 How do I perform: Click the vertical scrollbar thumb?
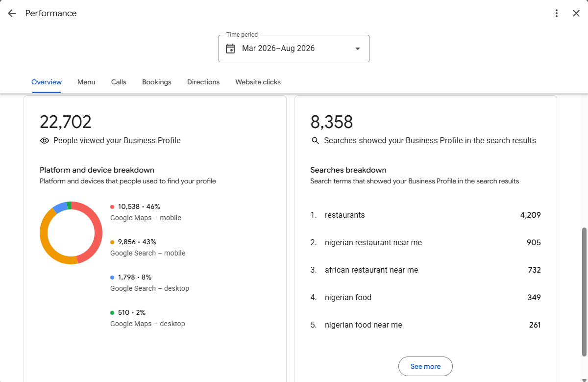[584, 292]
